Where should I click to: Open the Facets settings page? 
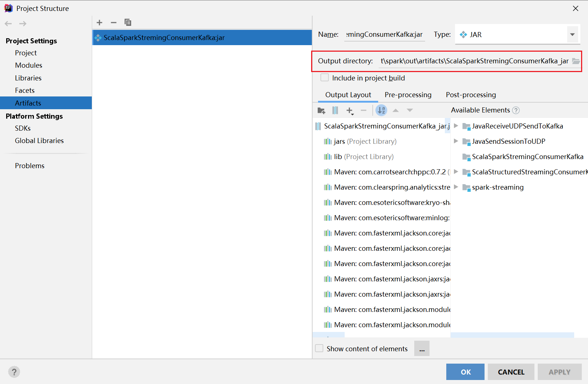click(x=25, y=90)
